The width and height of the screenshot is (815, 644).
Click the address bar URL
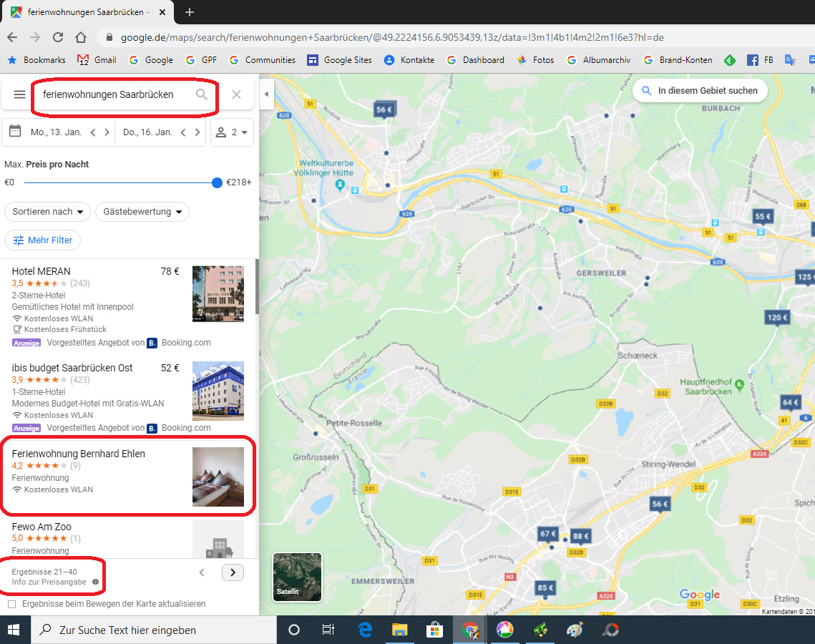coord(392,37)
